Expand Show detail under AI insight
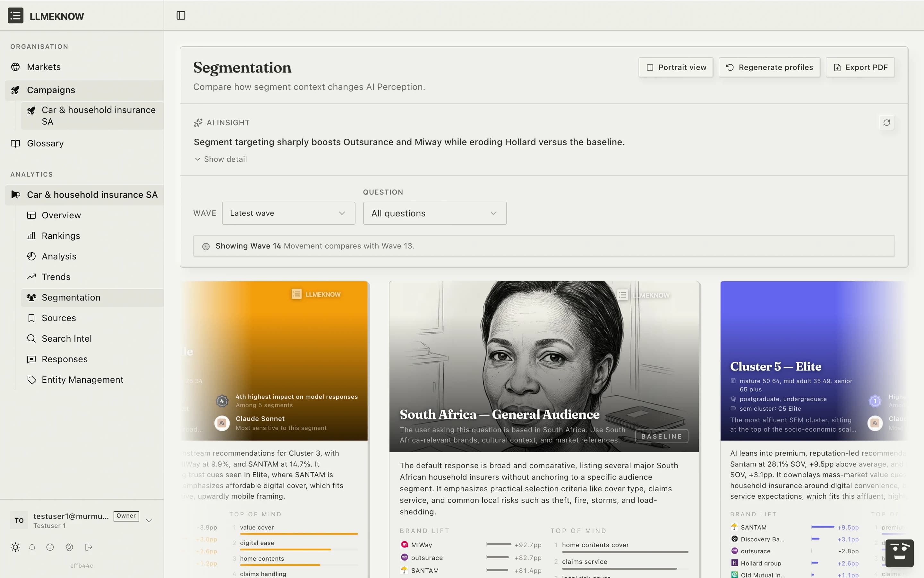This screenshot has height=578, width=924. click(x=221, y=159)
